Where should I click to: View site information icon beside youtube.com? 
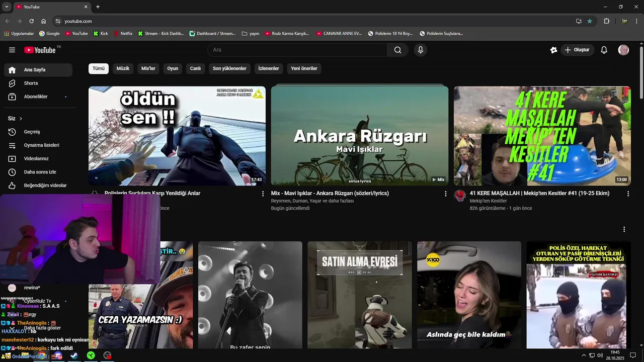58,21
